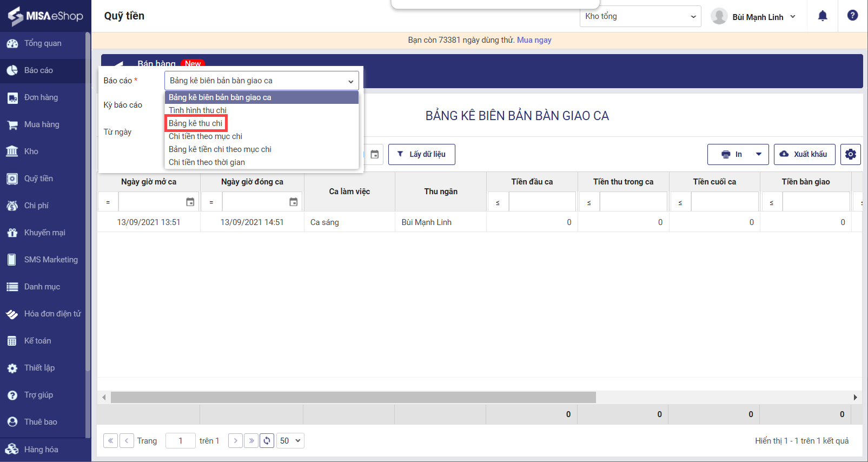Go to the last page

coord(251,440)
